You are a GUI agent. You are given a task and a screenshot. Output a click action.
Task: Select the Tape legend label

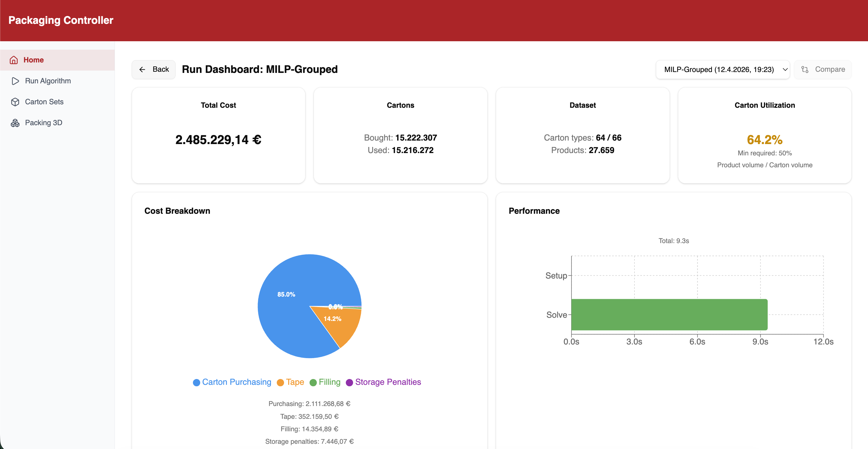[x=295, y=382]
